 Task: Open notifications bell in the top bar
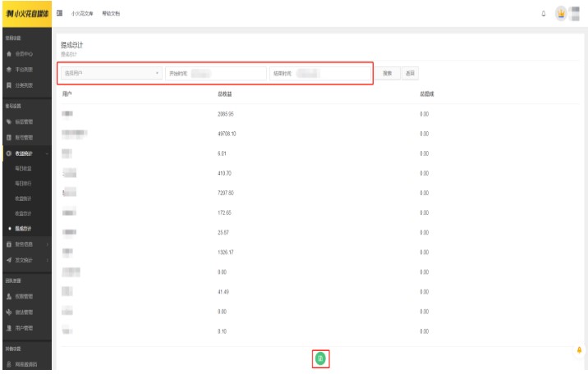point(544,14)
